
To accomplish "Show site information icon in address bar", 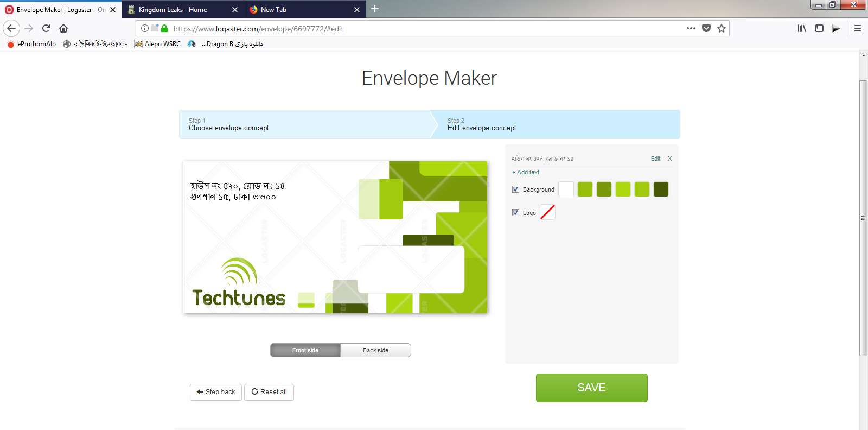I will (145, 28).
